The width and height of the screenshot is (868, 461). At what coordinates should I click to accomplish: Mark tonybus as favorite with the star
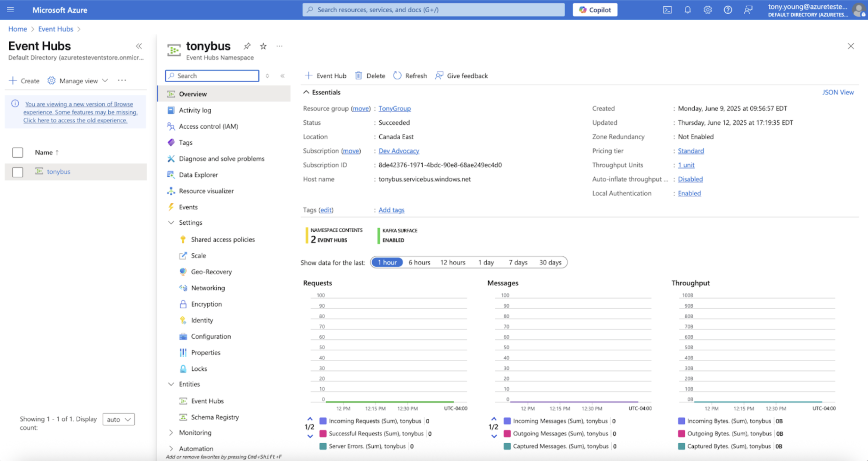263,46
